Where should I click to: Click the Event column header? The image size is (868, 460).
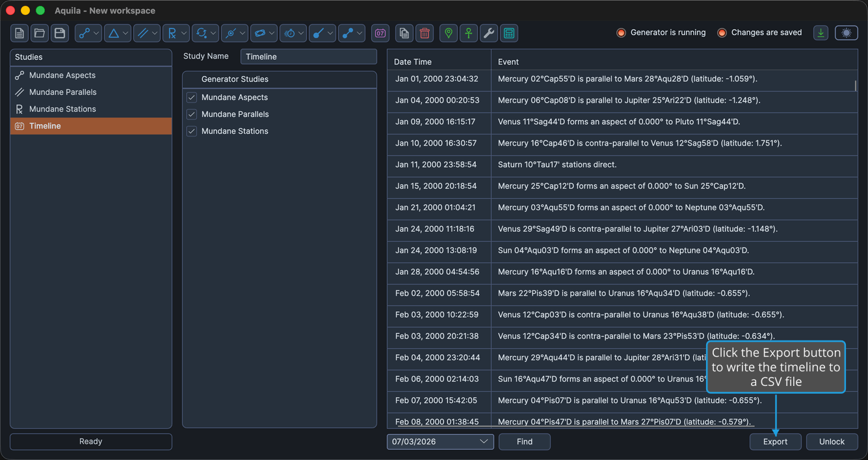coord(674,62)
